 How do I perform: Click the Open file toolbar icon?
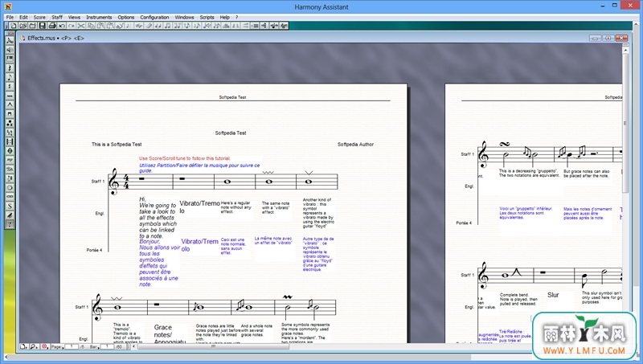[x=23, y=26]
